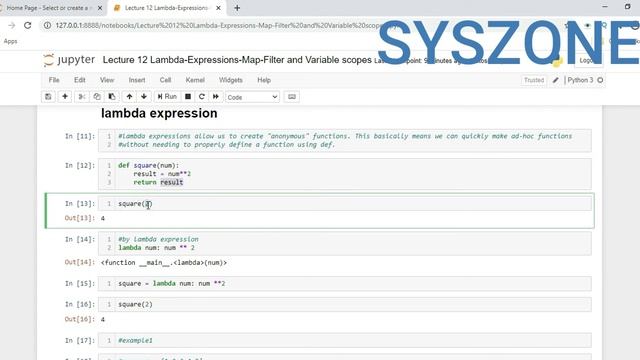
Task: Click the save and checkpoint icon
Action: [48, 97]
